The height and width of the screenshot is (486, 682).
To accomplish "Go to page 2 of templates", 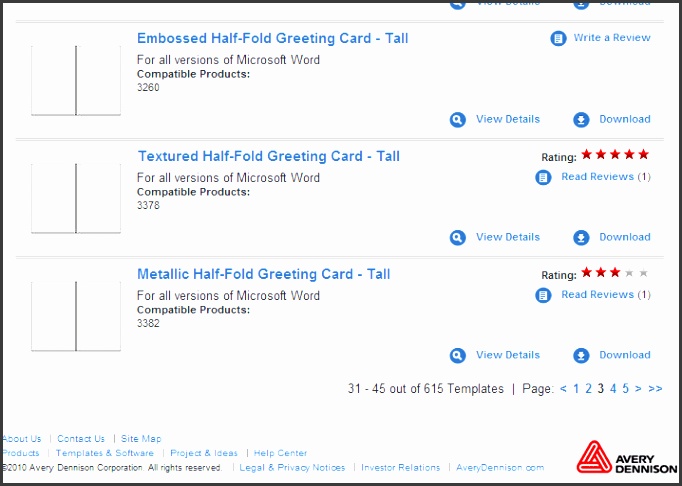I will click(588, 389).
